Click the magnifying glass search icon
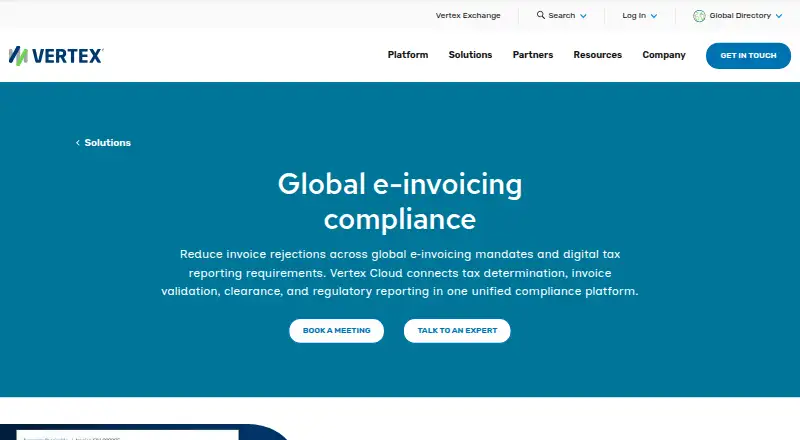Image resolution: width=800 pixels, height=440 pixels. coord(541,15)
